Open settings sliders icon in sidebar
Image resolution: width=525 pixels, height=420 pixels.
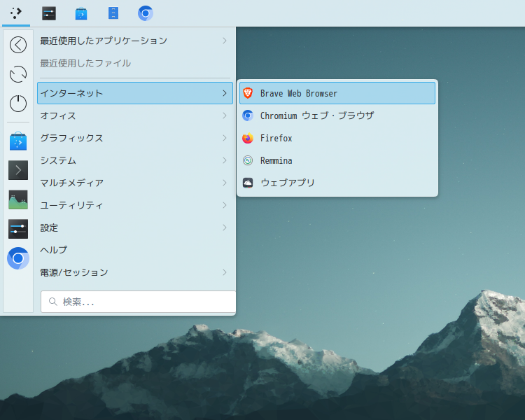click(x=18, y=229)
